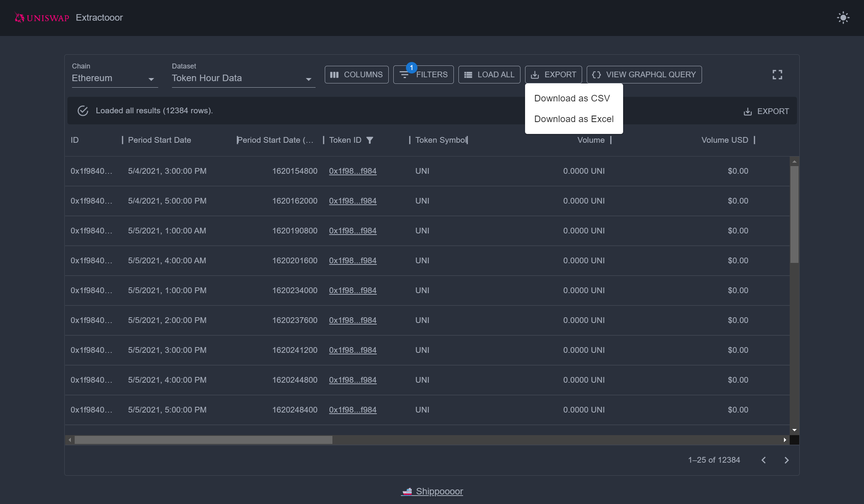This screenshot has height=504, width=864.
Task: Click the '1620234000' timestamp cell
Action: pos(295,290)
